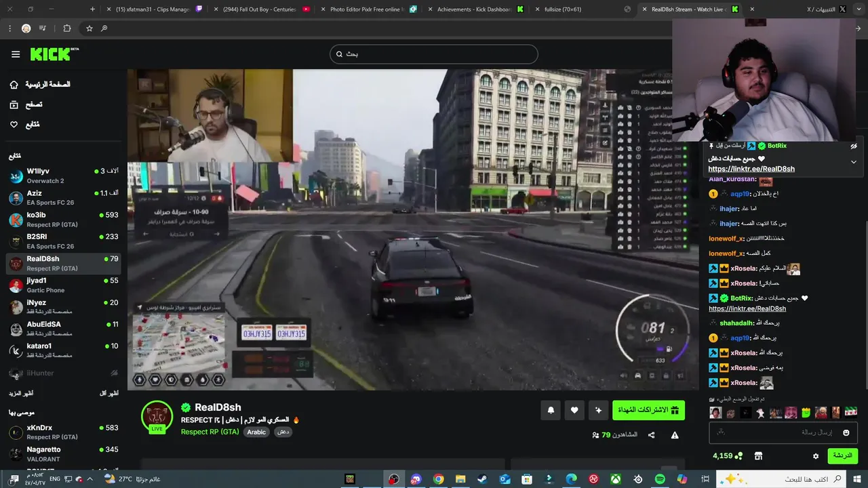
Task: Switch to Photo Editor Pixlr tab
Action: coord(368,9)
